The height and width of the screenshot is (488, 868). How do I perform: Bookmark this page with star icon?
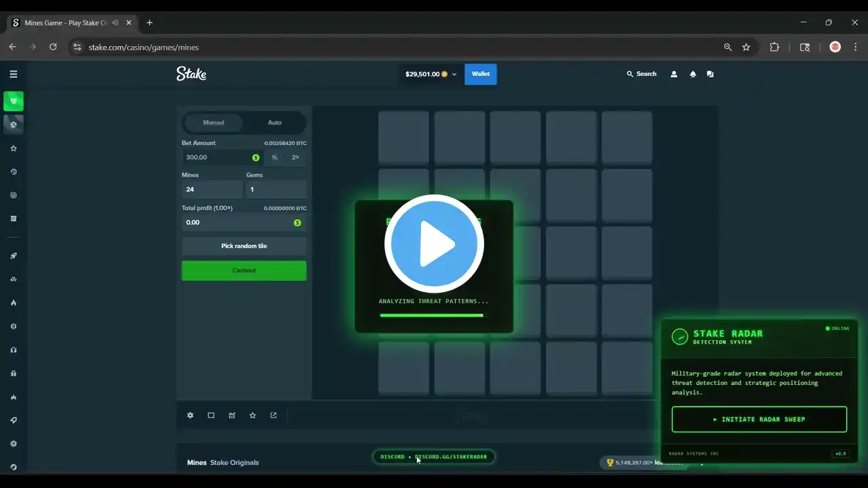(x=746, y=47)
